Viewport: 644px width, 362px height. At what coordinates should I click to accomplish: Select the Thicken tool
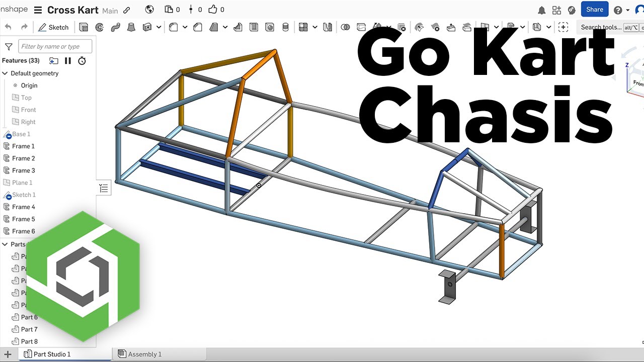tap(147, 27)
